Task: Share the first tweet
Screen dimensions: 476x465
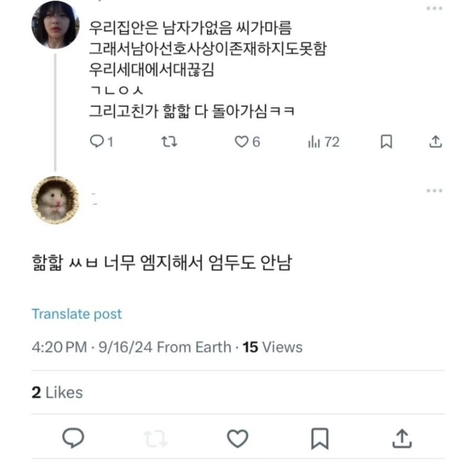Action: (435, 142)
